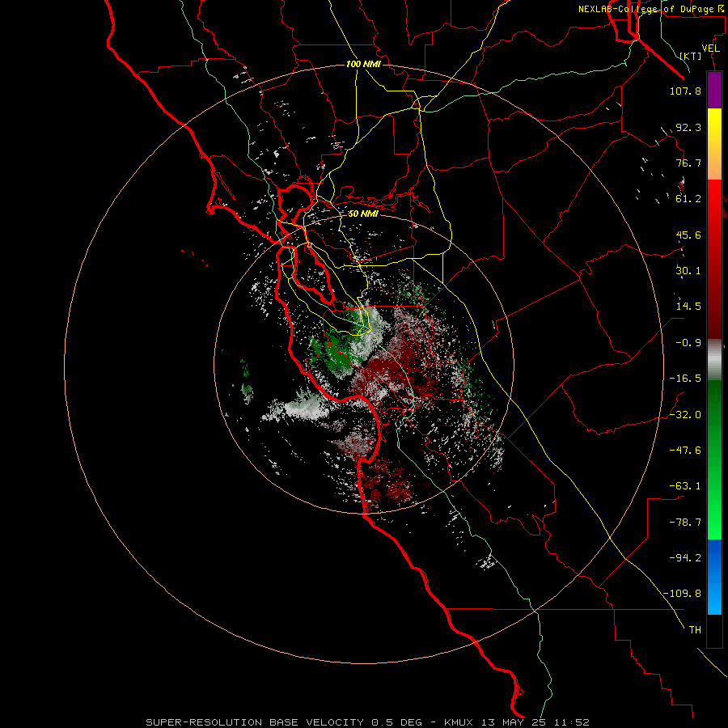Click the purple top segment of color bar
Image resolution: width=728 pixels, height=728 pixels.
point(714,90)
